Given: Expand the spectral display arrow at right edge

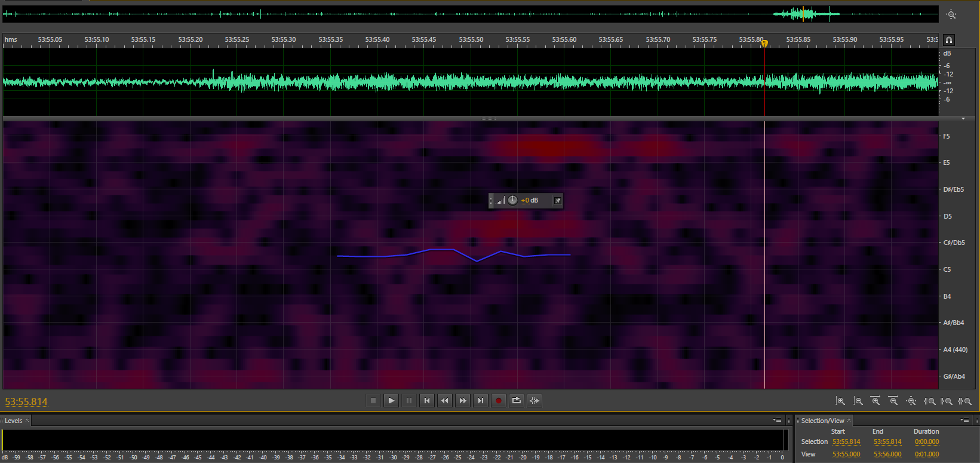Looking at the screenshot, I should [963, 119].
